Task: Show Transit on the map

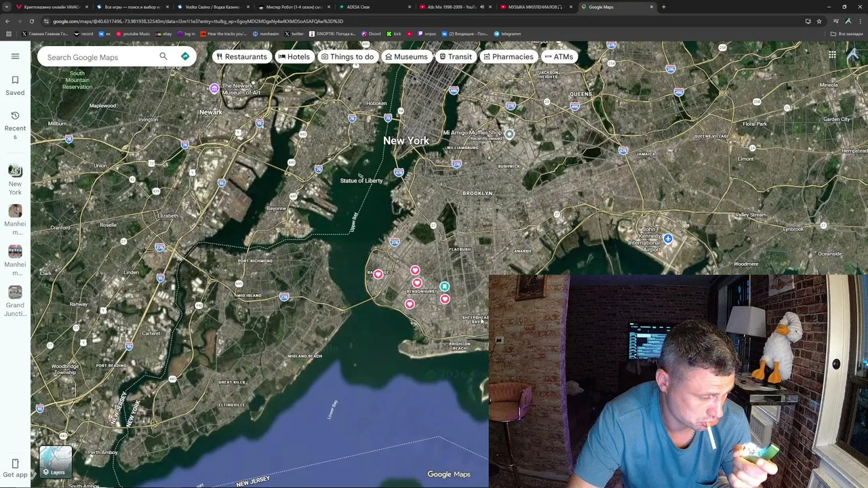Action: pos(455,57)
